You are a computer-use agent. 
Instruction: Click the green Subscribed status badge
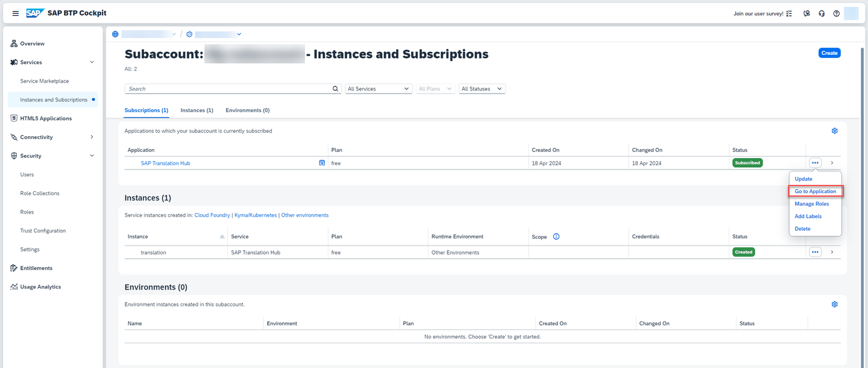coord(747,163)
